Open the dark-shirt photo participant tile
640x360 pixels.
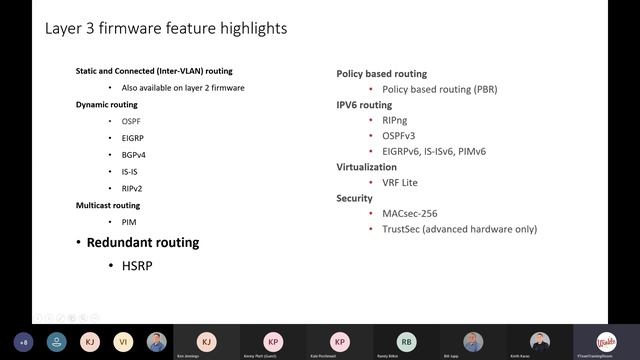point(540,342)
